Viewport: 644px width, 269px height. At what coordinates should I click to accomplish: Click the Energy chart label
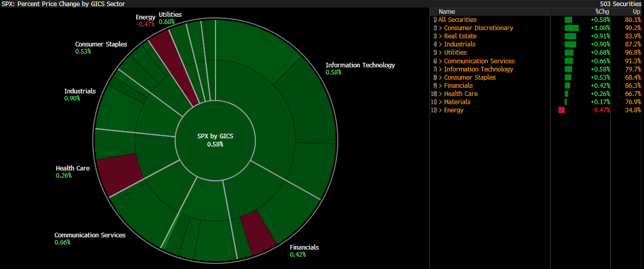(x=145, y=17)
